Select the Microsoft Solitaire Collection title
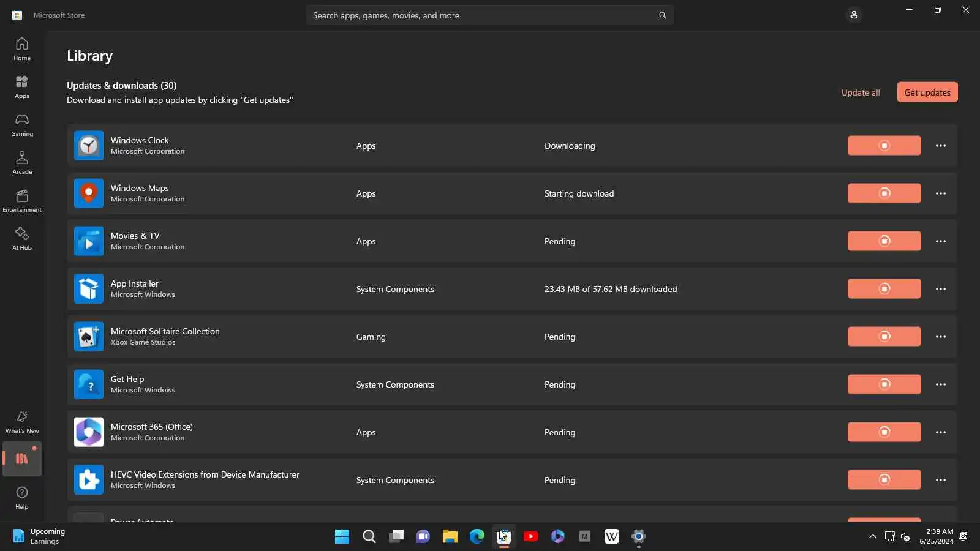This screenshot has width=980, height=551. pyautogui.click(x=165, y=331)
